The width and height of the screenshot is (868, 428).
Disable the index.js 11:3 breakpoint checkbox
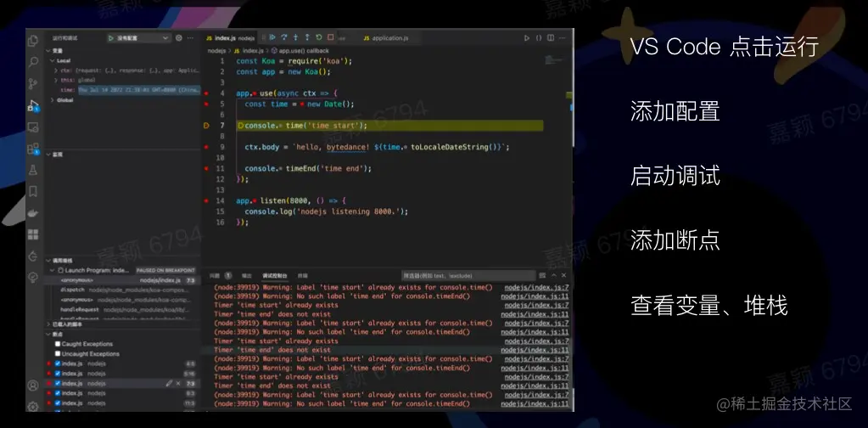[58, 403]
